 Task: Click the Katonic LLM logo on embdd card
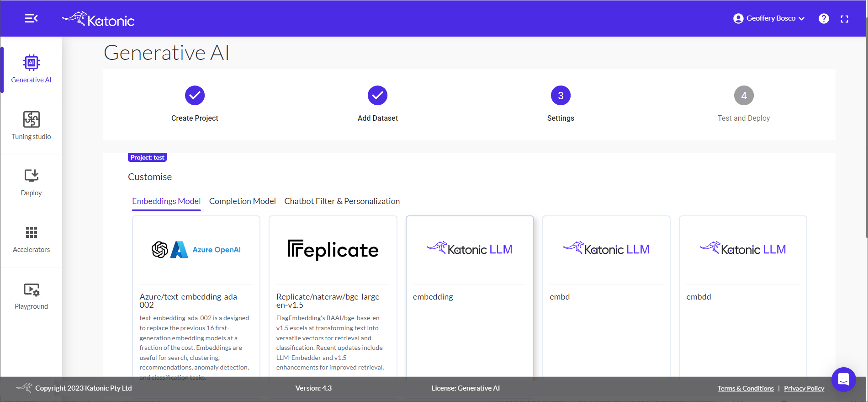743,248
